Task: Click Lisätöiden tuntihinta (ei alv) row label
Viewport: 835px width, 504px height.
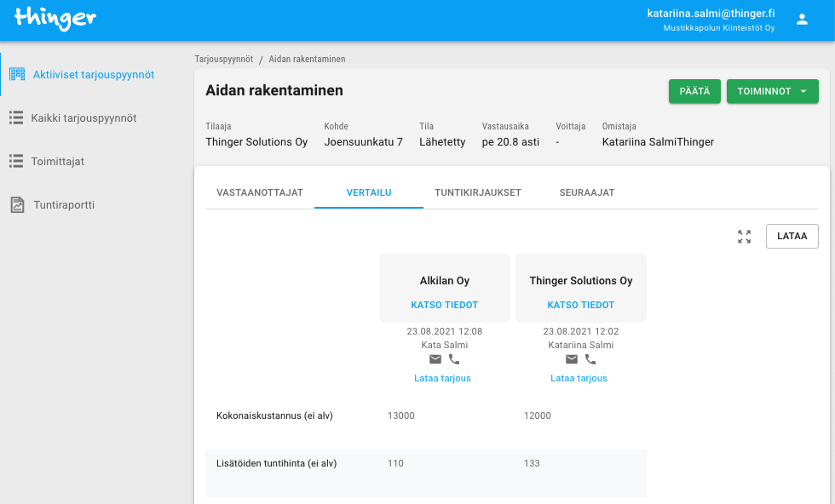Action: coord(276,463)
